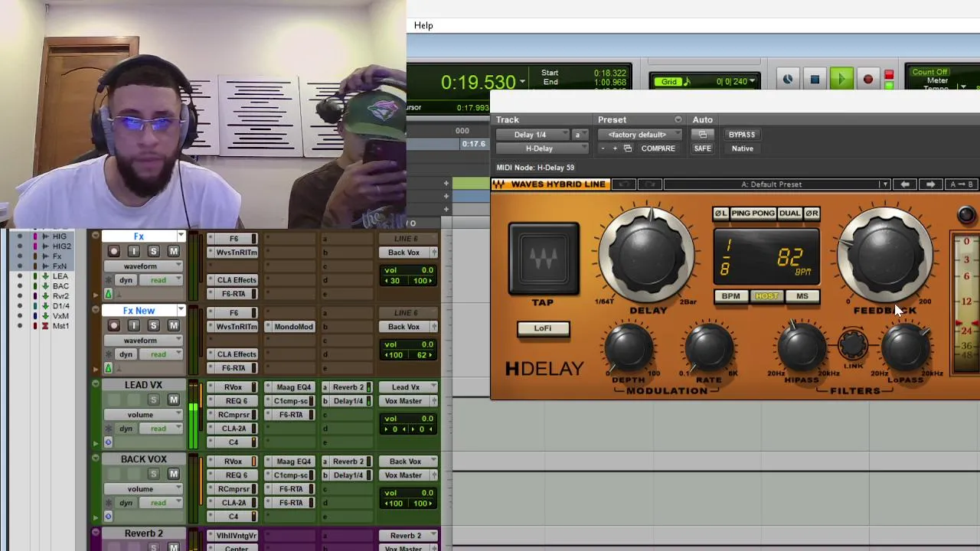The height and width of the screenshot is (551, 980).
Task: Click the Native format button
Action: [x=742, y=148]
